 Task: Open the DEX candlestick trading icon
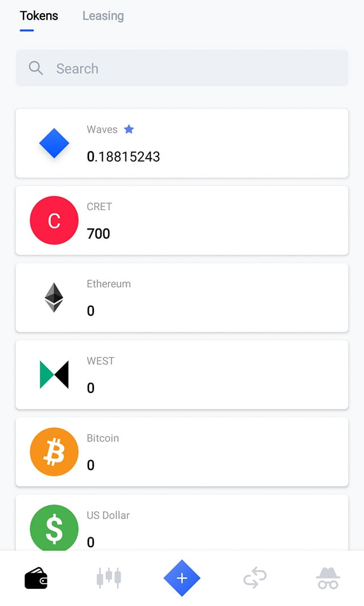109,578
